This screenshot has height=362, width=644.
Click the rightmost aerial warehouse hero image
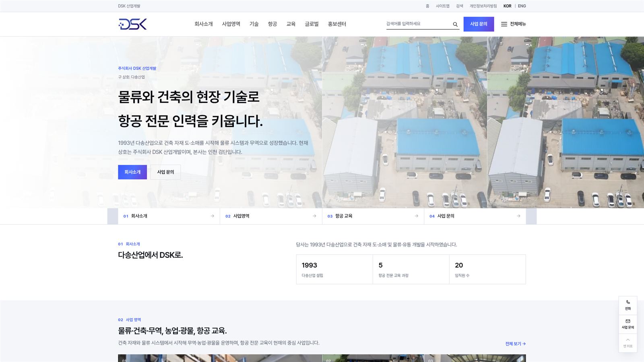(x=566, y=122)
